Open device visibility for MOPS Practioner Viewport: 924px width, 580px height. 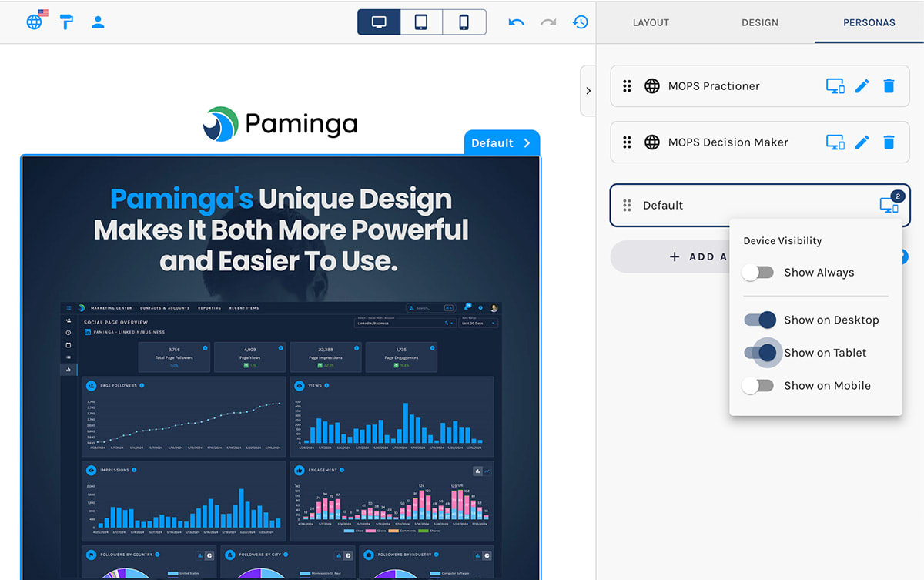tap(835, 86)
